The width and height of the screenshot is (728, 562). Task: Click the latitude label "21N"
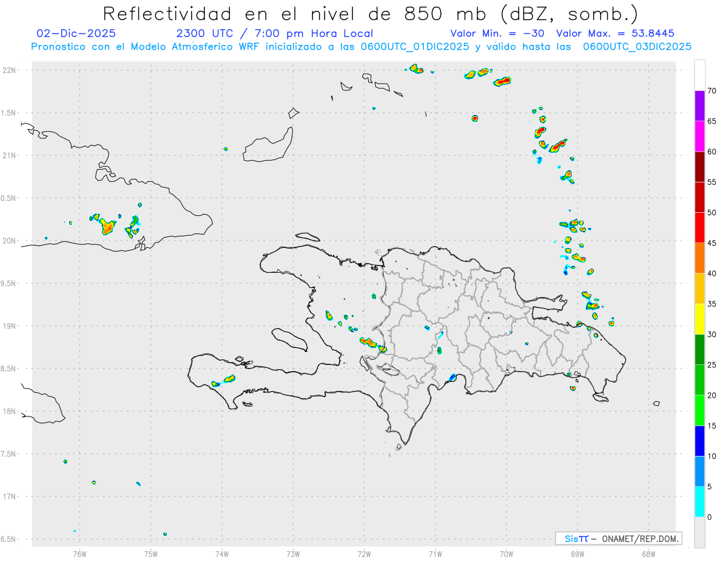click(10, 156)
